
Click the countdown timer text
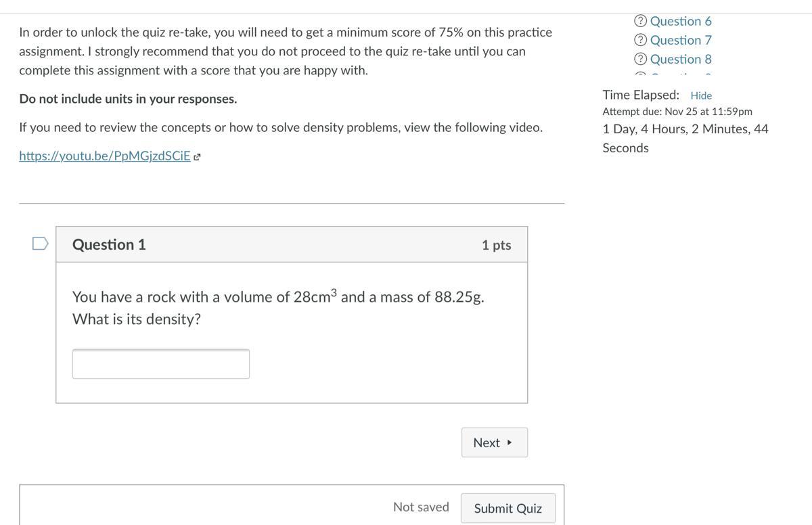[685, 138]
